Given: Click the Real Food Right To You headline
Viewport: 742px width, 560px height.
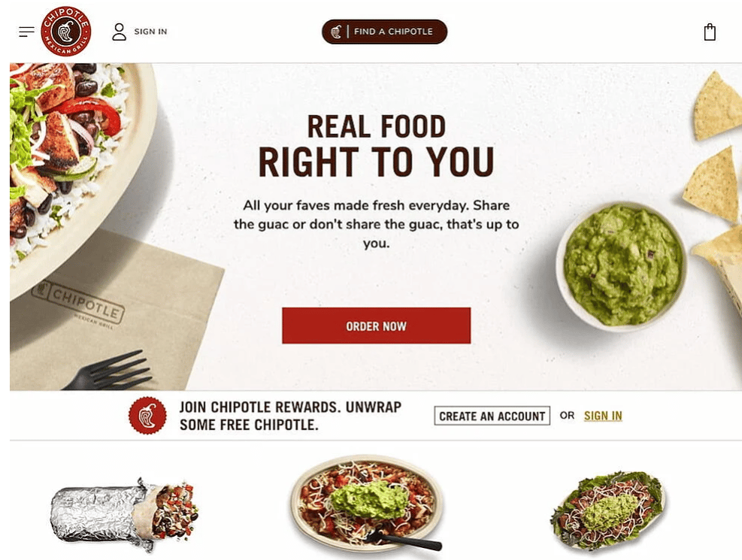Looking at the screenshot, I should (x=376, y=145).
